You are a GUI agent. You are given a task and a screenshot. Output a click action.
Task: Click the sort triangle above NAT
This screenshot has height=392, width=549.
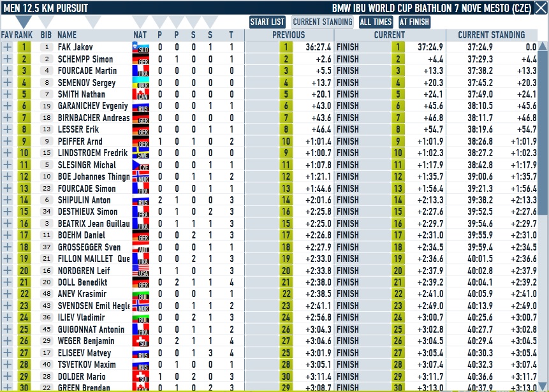click(x=140, y=22)
